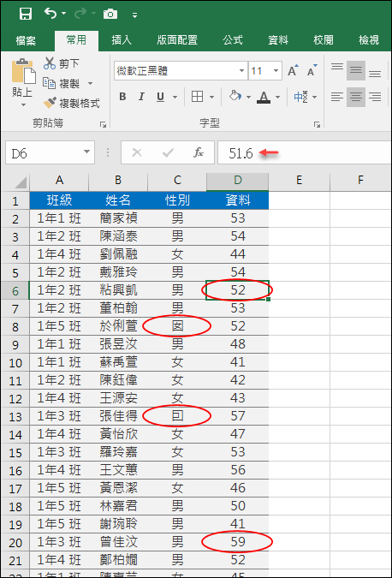Expand the phonetic guide dropdown arrow
The width and height of the screenshot is (392, 578).
pyautogui.click(x=315, y=98)
